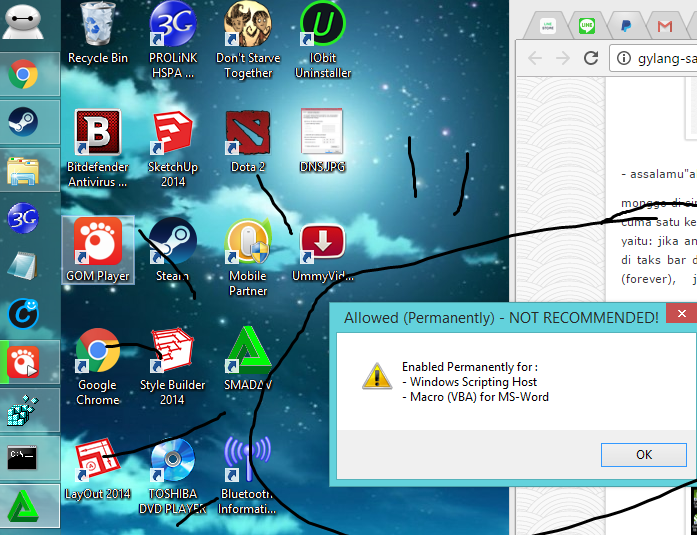Open UmmyVideo downloader desktop shortcut
The width and height of the screenshot is (697, 535).
click(x=323, y=250)
